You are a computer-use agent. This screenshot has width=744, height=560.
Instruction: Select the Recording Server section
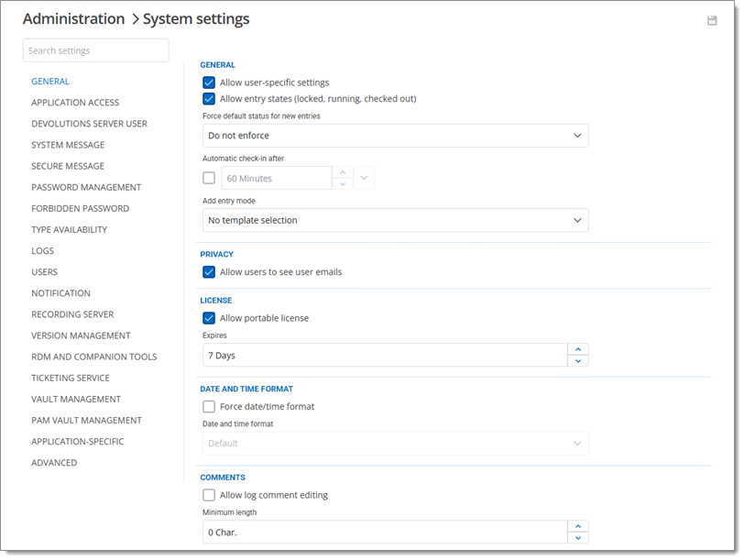point(72,314)
